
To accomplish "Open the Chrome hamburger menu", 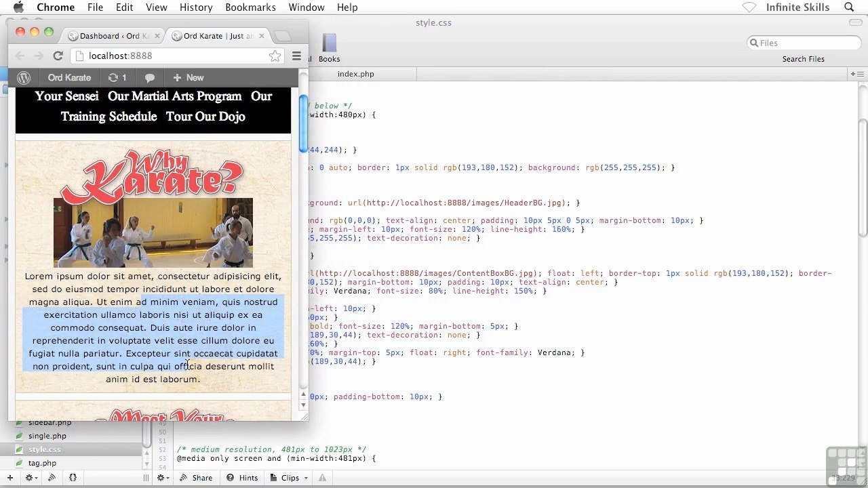I will pyautogui.click(x=296, y=56).
